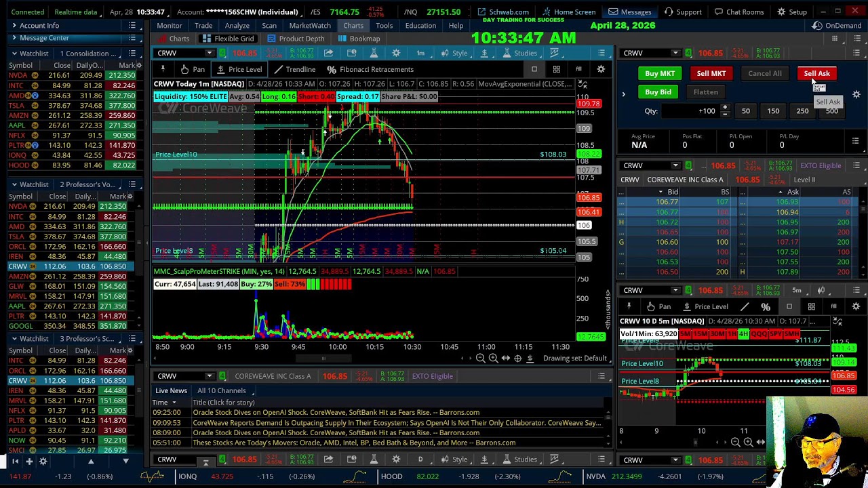Open chart settings gear next to 1m timeframe
The image size is (868, 488).
(396, 53)
